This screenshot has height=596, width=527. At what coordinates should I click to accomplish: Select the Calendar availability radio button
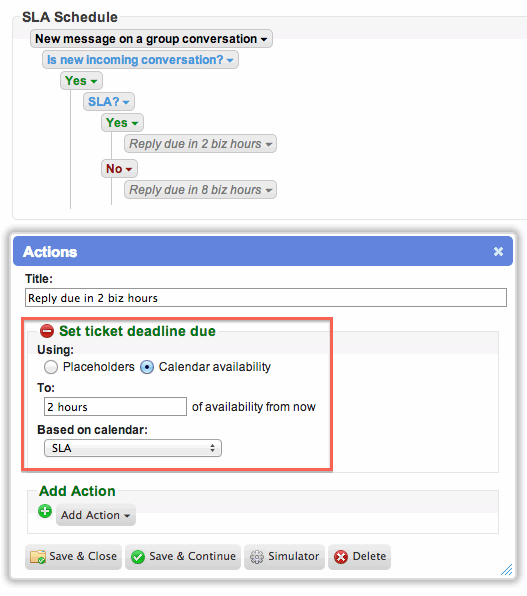pos(147,367)
